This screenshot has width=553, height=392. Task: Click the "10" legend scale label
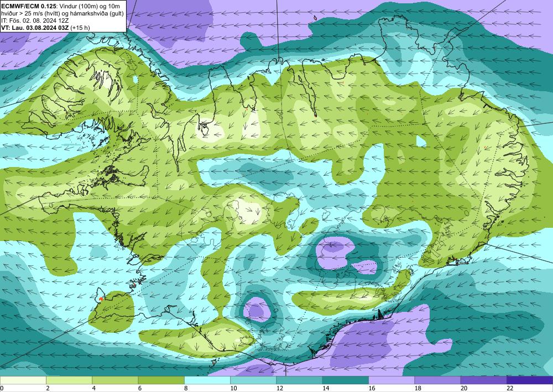coord(233,388)
